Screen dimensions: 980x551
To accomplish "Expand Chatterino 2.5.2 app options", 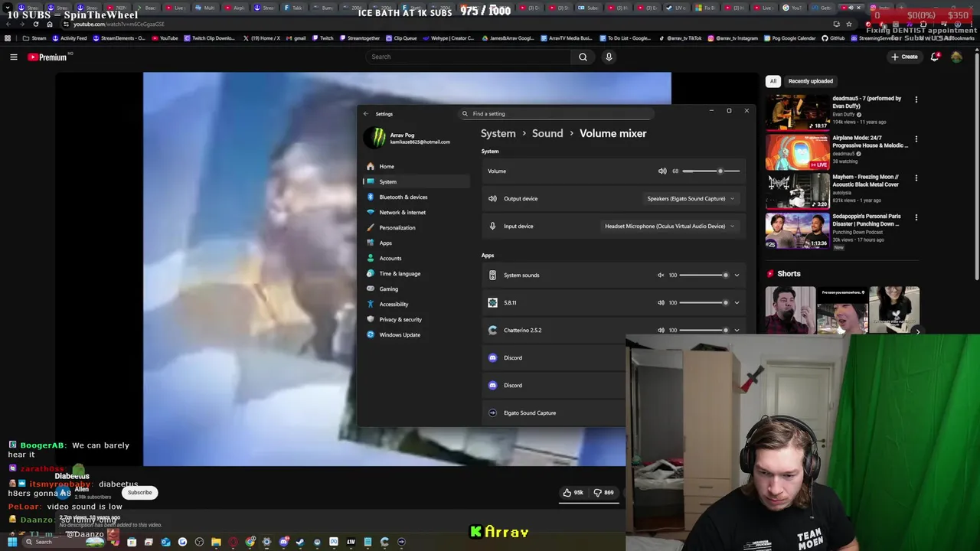I will click(737, 331).
